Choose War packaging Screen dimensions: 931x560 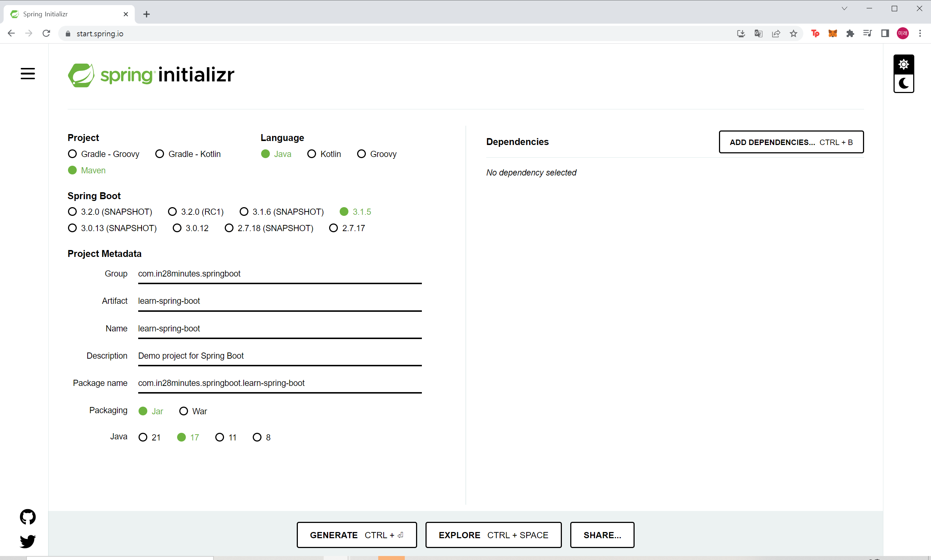193,411
